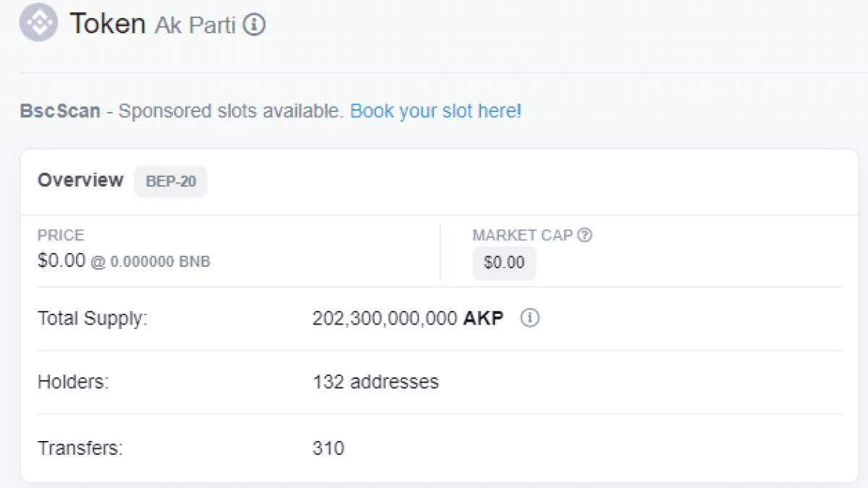Click the info icon next to Ak Parti
Viewport: 868px width, 488px height.
click(x=254, y=25)
